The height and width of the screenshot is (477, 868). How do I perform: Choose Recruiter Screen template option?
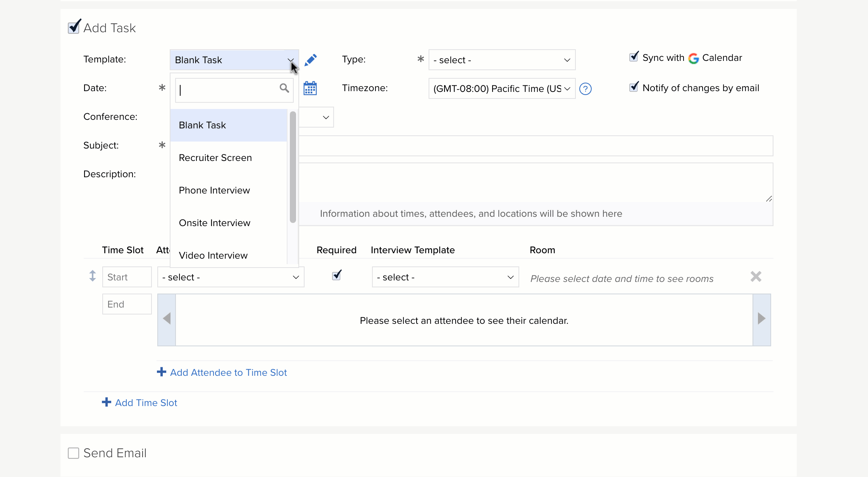pos(229,158)
